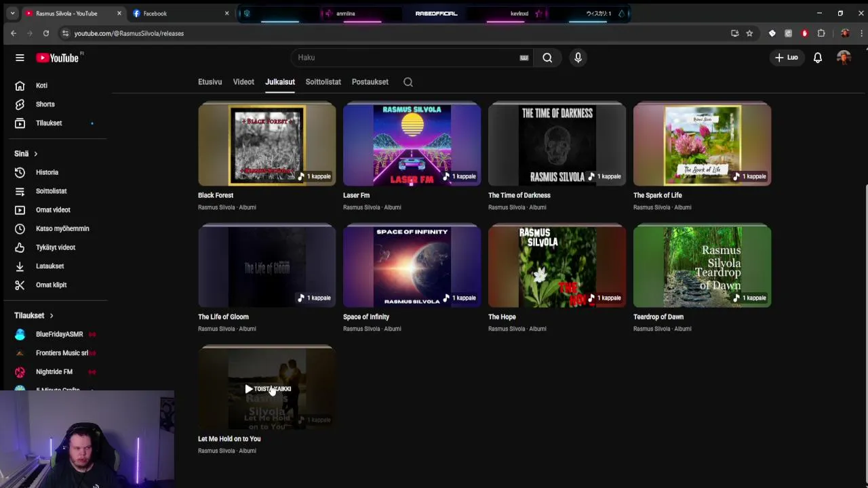The image size is (868, 488).
Task: Open The Hope album thumbnail
Action: click(x=557, y=266)
